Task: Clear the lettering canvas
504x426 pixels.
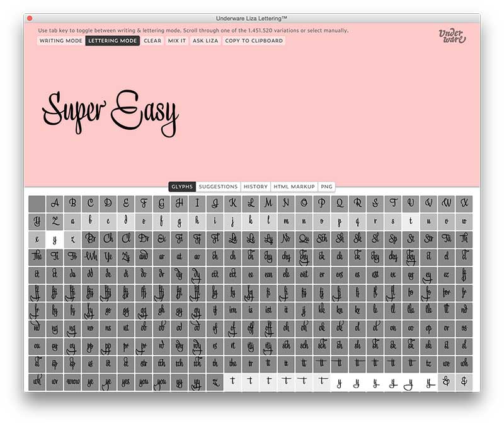Action: pos(152,41)
